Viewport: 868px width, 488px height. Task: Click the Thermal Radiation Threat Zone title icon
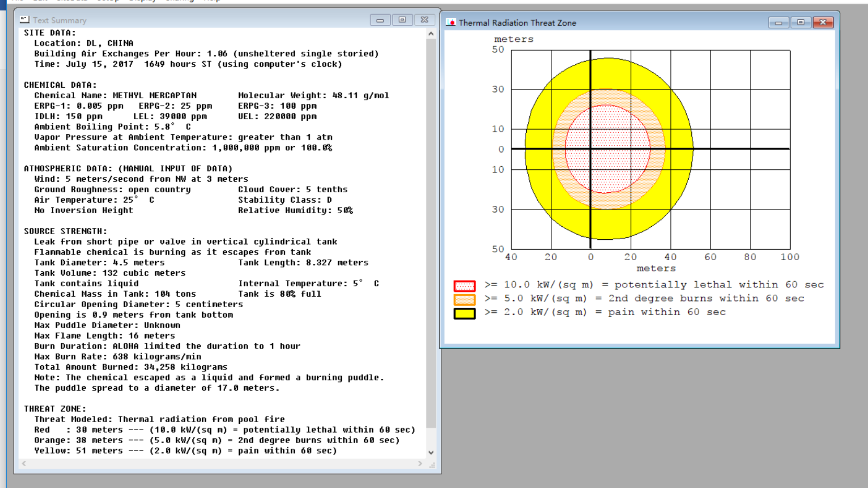[x=450, y=22]
